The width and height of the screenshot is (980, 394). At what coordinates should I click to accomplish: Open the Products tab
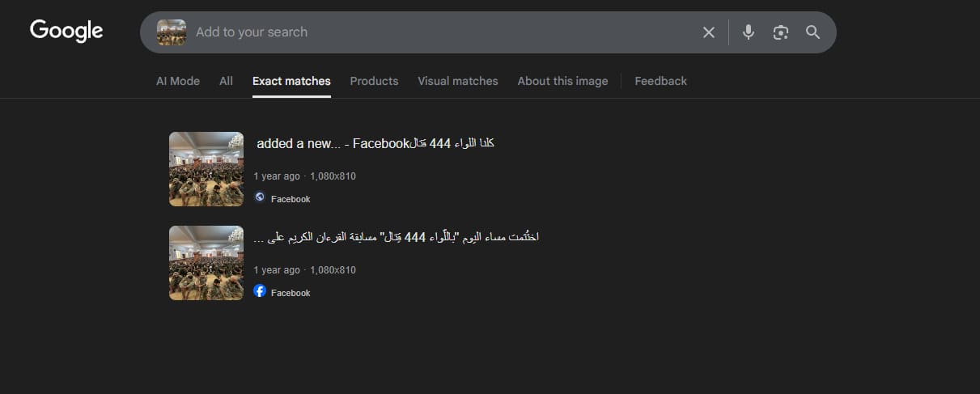pos(374,81)
